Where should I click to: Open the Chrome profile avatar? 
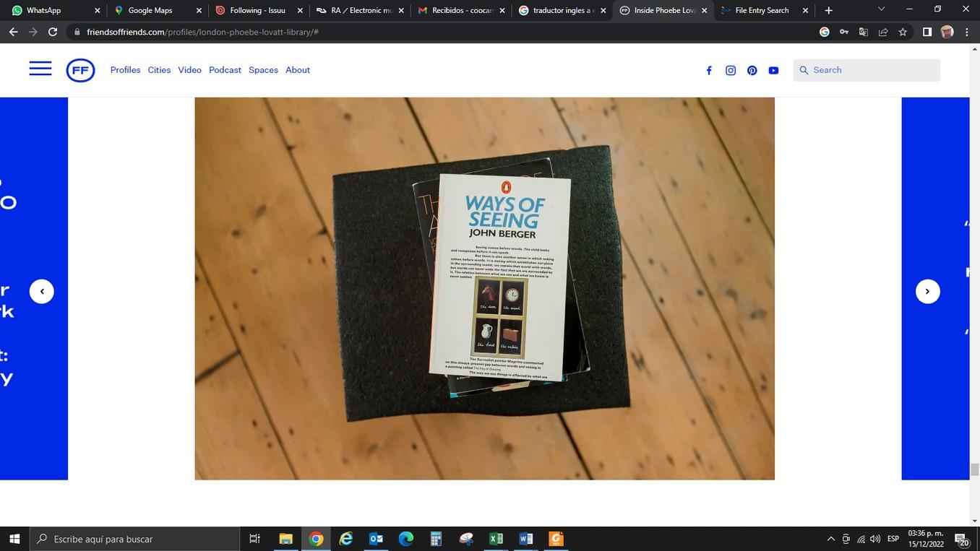point(947,32)
